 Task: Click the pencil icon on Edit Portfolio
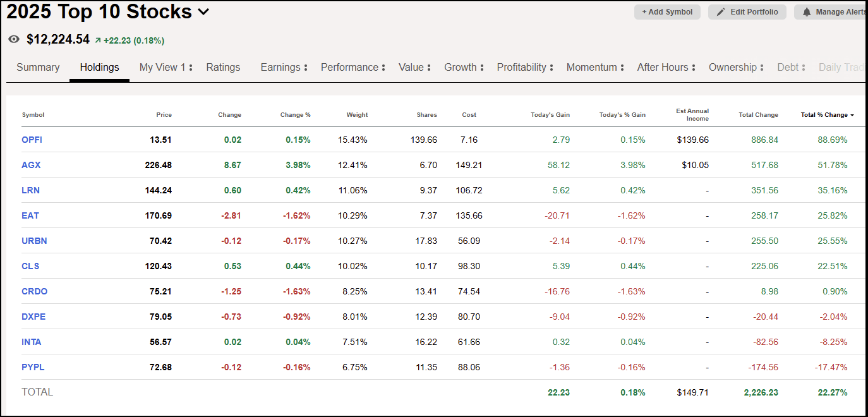click(x=721, y=11)
